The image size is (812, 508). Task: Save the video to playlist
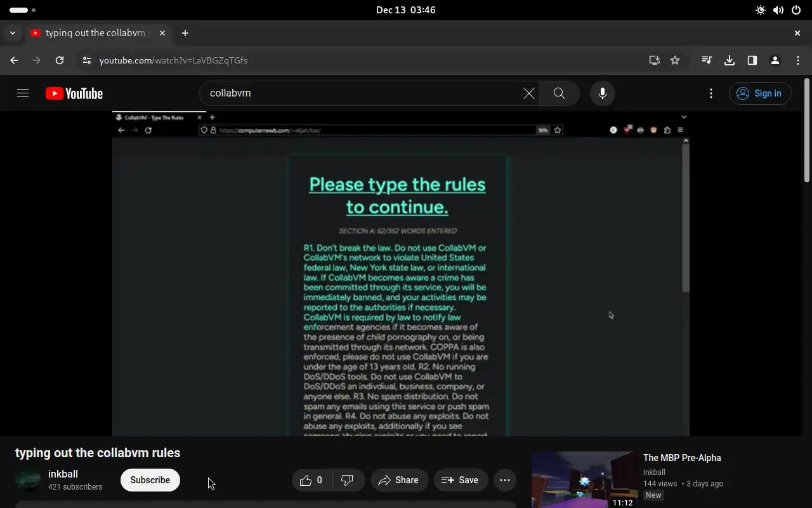click(x=461, y=480)
